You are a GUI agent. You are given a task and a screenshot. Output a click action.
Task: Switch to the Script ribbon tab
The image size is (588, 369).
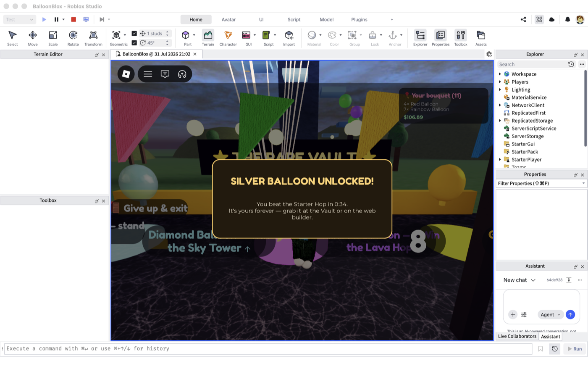(x=294, y=19)
